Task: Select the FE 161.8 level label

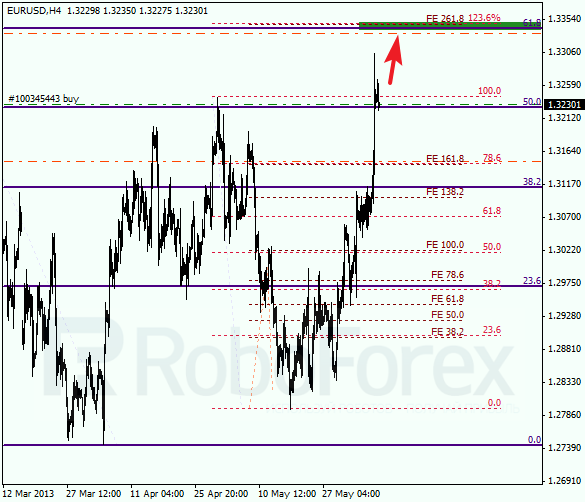Action: (x=445, y=159)
